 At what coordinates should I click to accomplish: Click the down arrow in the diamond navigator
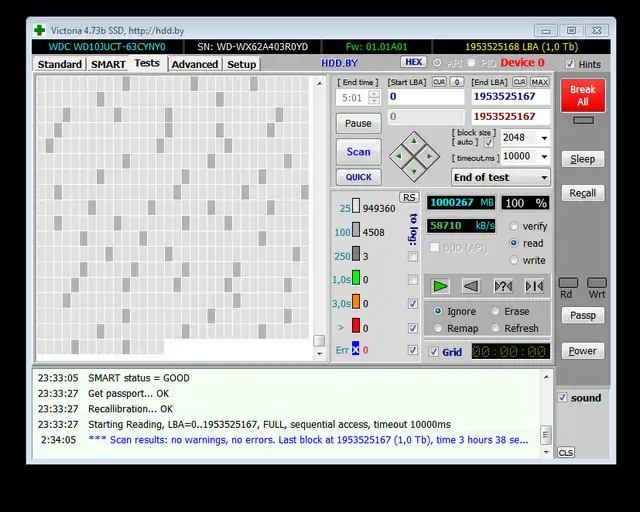(414, 171)
